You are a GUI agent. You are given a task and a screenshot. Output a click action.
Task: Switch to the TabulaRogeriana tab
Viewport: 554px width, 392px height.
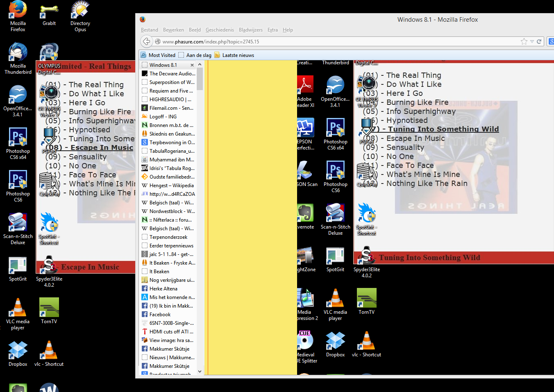168,151
